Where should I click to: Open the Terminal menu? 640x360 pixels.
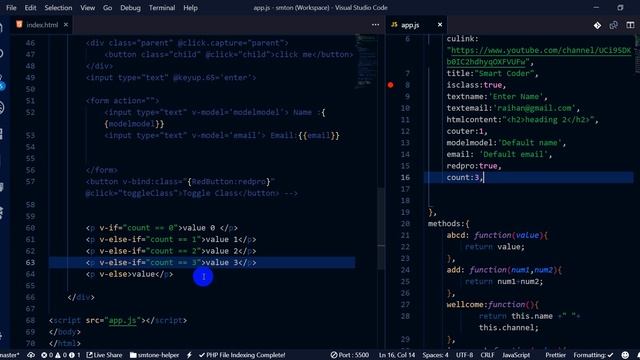point(162,8)
